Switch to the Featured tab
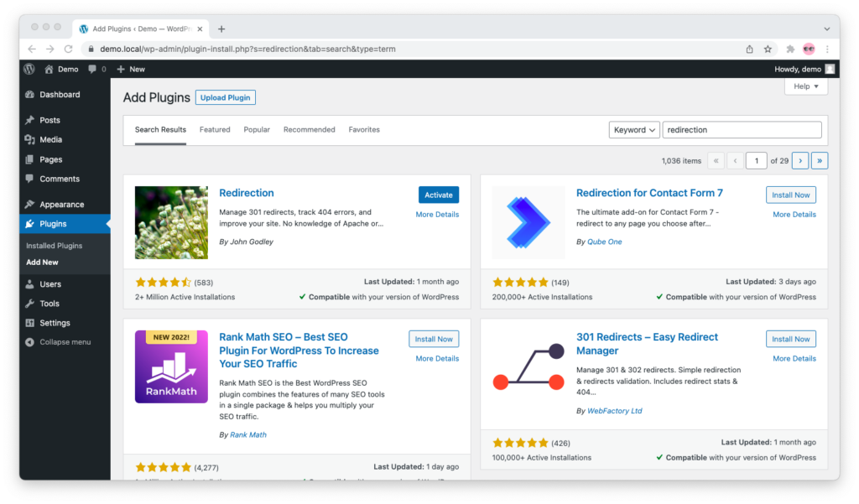Screen dimensions: 859x504 (x=215, y=130)
